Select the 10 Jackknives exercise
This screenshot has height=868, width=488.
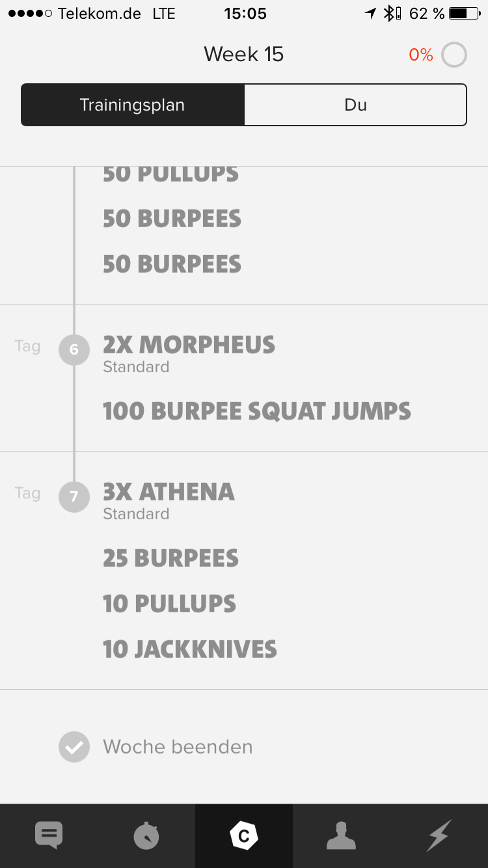pos(190,649)
